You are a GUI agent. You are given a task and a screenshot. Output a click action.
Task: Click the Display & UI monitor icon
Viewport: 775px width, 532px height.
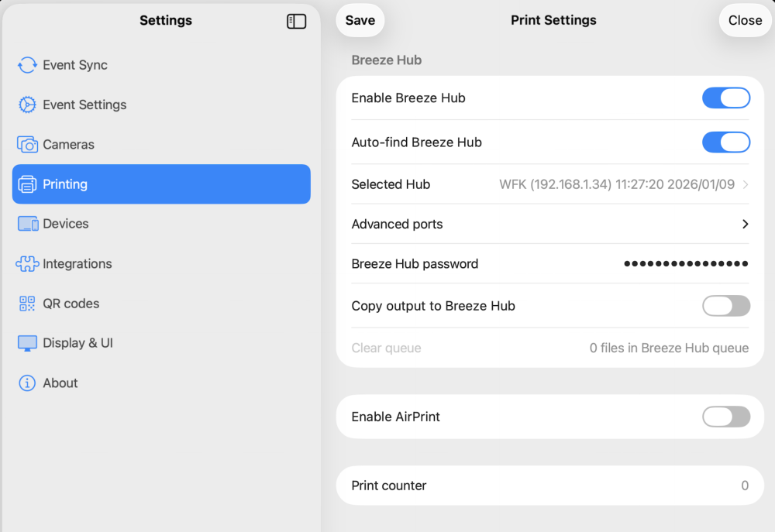27,343
